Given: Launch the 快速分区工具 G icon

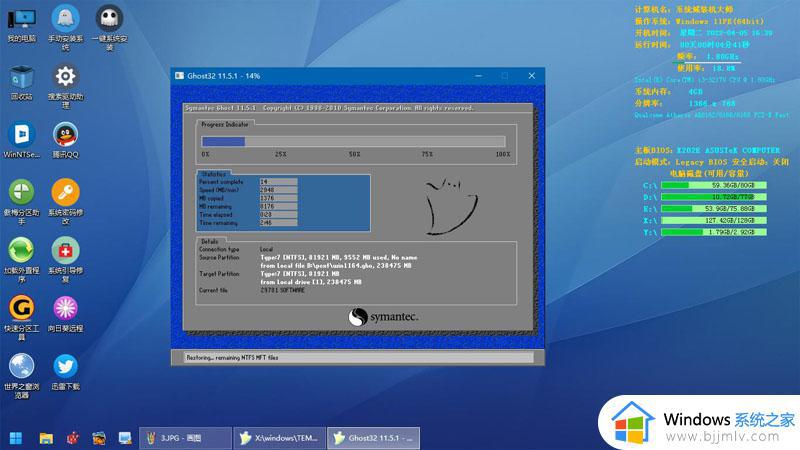Looking at the screenshot, I should 21,317.
